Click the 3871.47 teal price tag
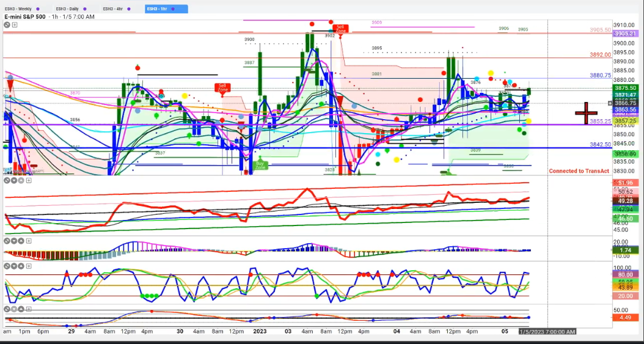 [x=625, y=95]
